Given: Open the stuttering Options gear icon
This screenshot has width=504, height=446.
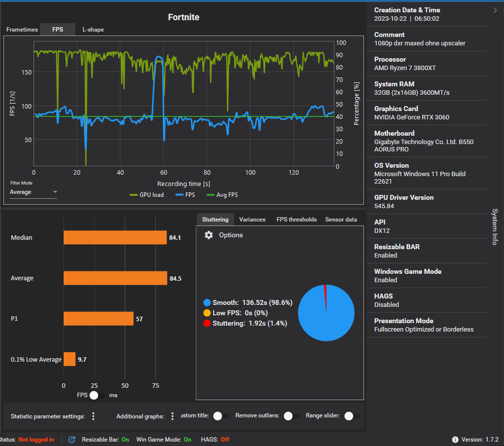Looking at the screenshot, I should tap(209, 235).
